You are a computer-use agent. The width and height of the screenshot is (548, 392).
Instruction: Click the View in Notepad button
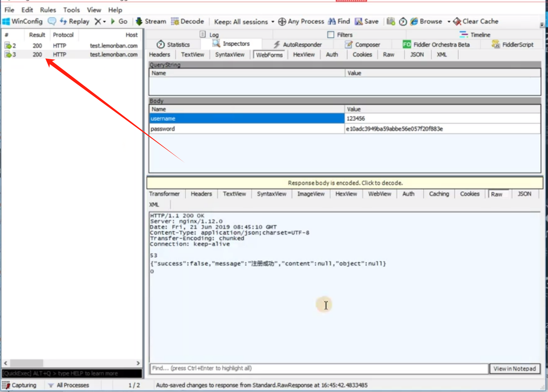click(514, 369)
